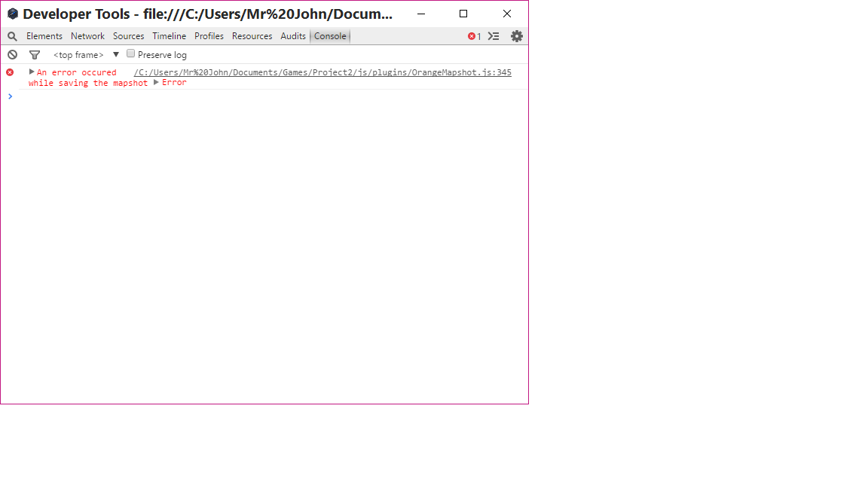Viewport: 868px width, 488px height.
Task: Click the search magnifier icon in DevTools
Action: [12, 36]
